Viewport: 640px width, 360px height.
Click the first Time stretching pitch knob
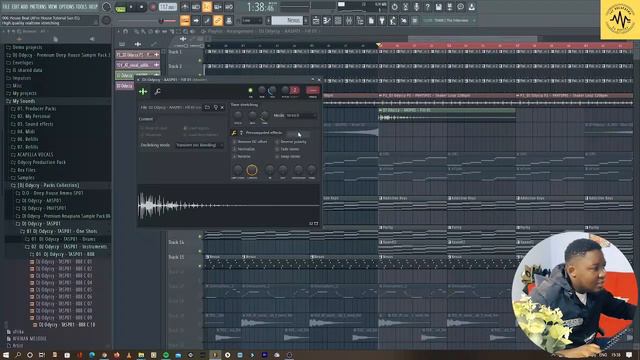pyautogui.click(x=238, y=116)
